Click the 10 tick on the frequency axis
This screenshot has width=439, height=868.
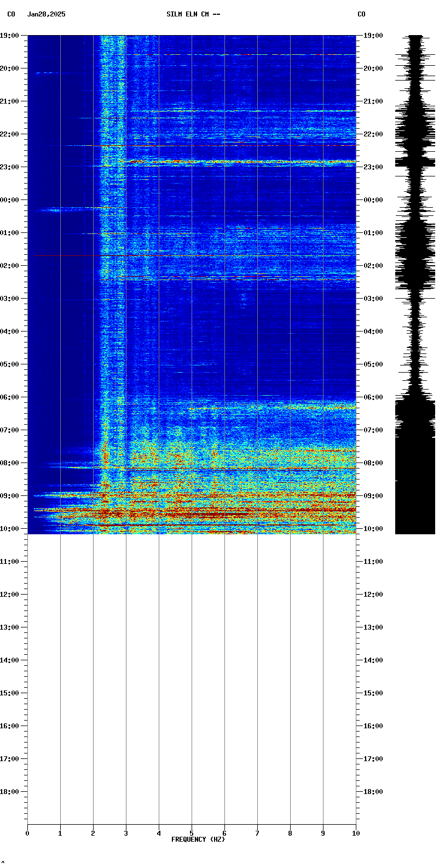356,833
